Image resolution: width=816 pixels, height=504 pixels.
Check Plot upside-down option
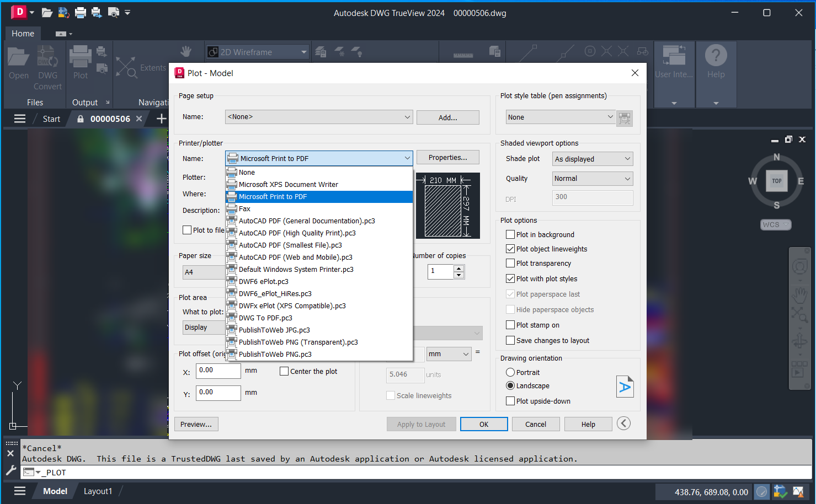pyautogui.click(x=510, y=401)
